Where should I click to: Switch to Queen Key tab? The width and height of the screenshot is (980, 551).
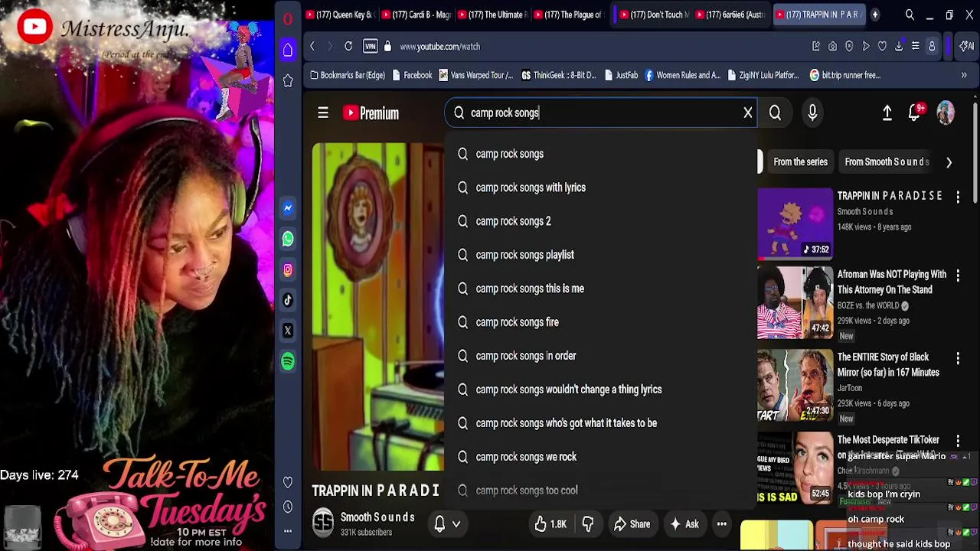341,15
